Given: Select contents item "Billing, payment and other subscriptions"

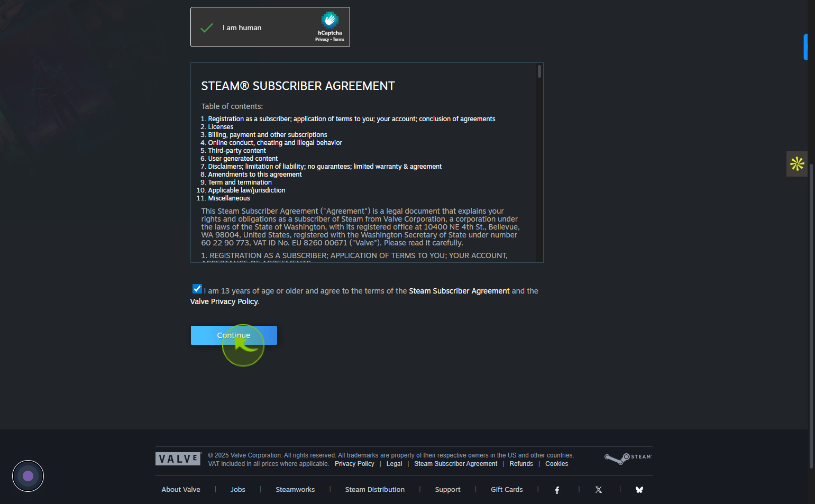Looking at the screenshot, I should click(268, 135).
